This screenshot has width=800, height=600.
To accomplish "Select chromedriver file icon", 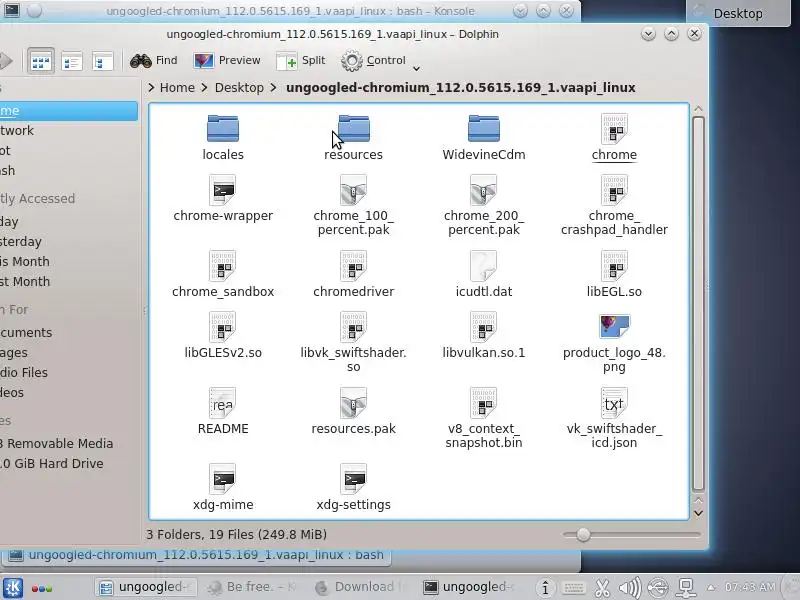I will [354, 266].
